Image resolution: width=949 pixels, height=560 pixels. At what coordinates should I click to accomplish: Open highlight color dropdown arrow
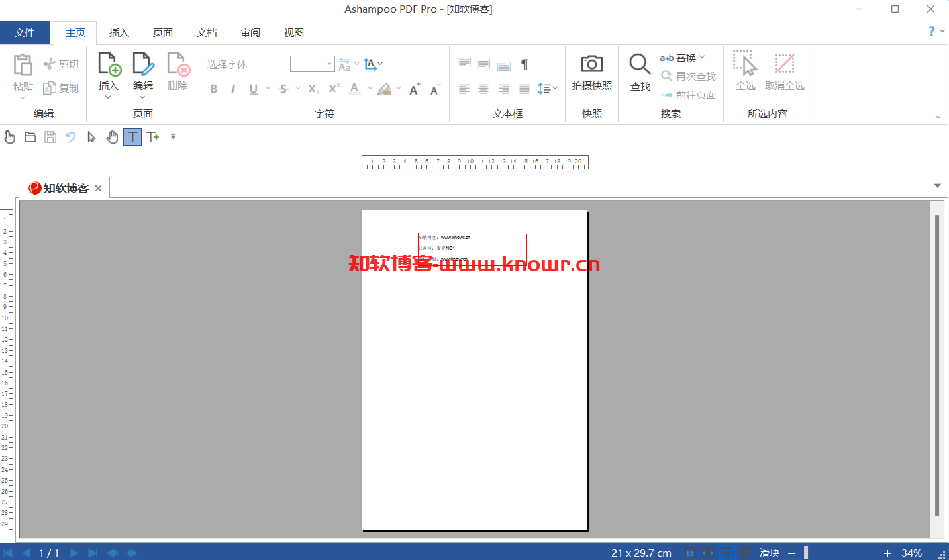pyautogui.click(x=399, y=88)
